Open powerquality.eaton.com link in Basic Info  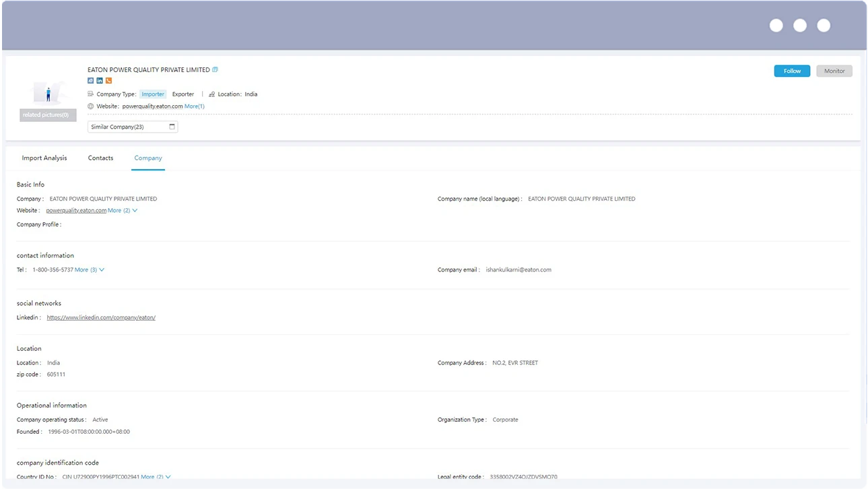[76, 210]
